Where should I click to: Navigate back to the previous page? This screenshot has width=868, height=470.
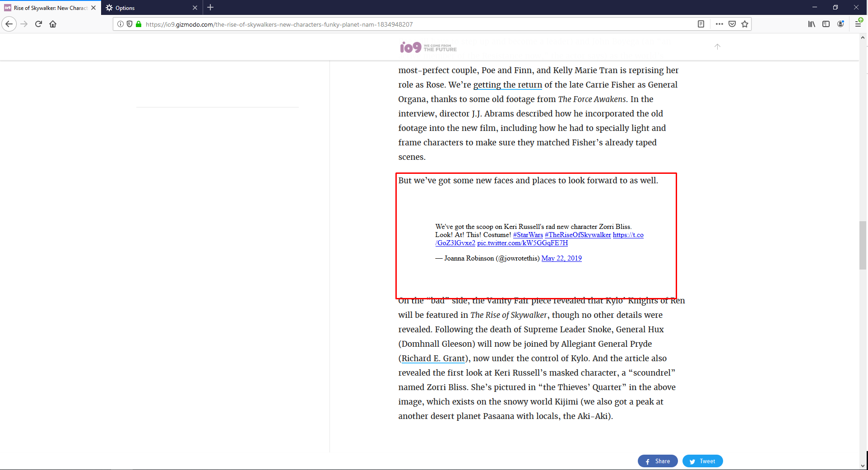(x=9, y=24)
